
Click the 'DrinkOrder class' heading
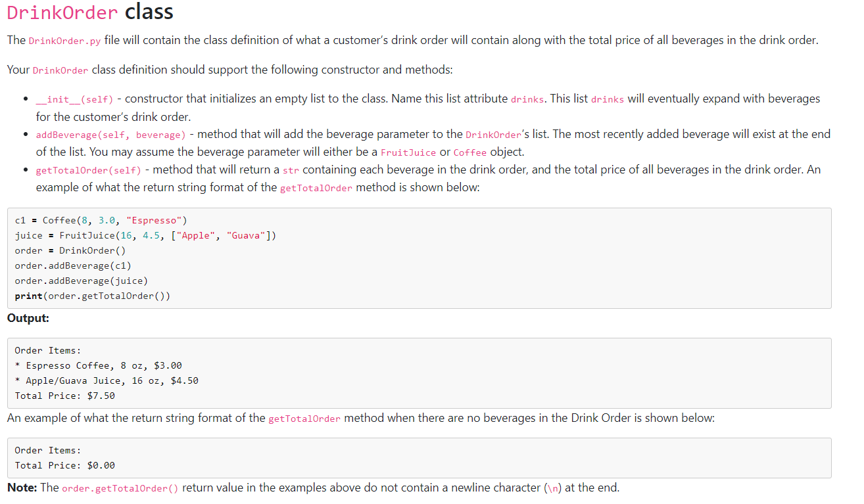pyautogui.click(x=90, y=12)
